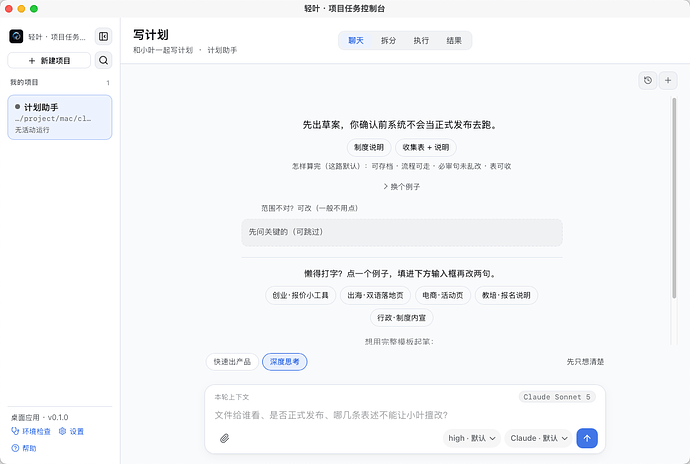Viewport: 690px width, 464px height.
Task: Switch to 拆分 tab
Action: pyautogui.click(x=388, y=41)
